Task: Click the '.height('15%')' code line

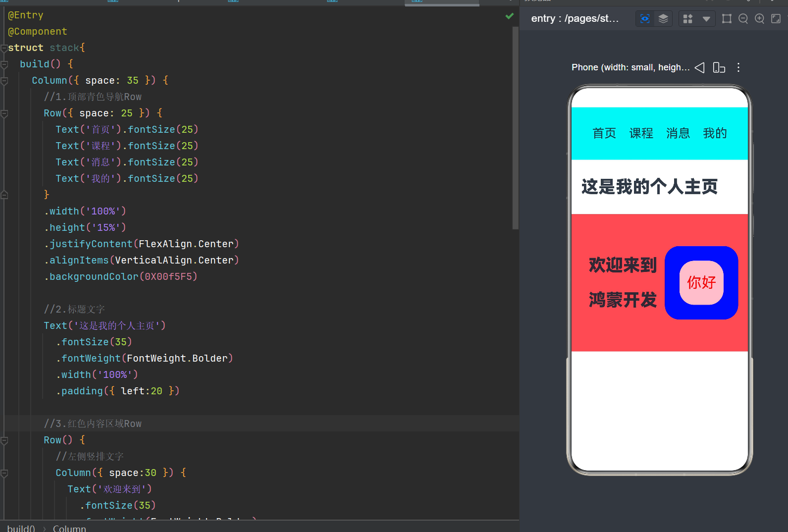Action: (85, 227)
